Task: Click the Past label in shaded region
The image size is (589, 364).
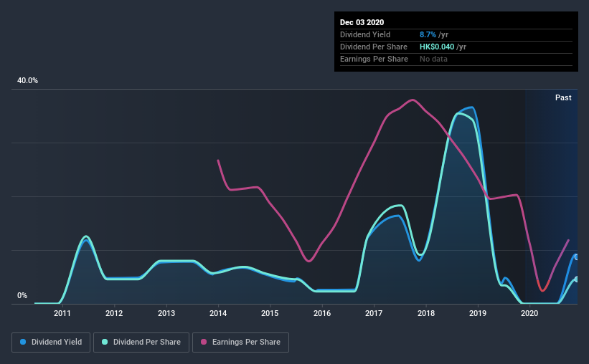Action: coord(563,97)
